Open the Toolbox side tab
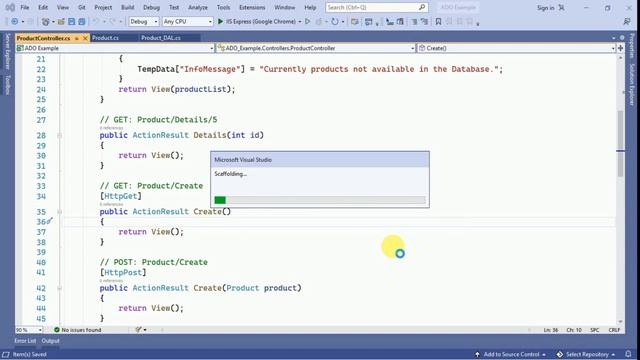Image resolution: width=640 pixels, height=360 pixels. [7, 85]
